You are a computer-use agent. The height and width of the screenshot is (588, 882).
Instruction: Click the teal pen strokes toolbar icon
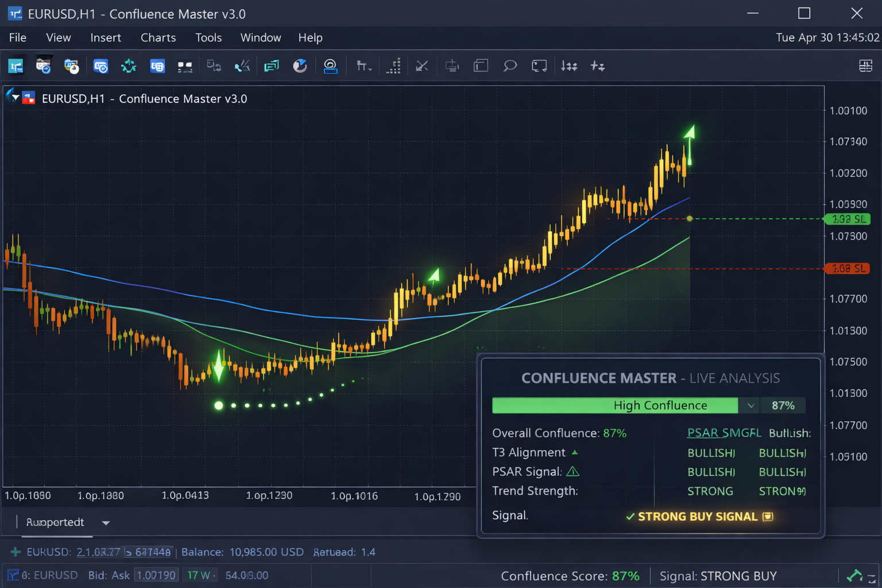point(242,66)
